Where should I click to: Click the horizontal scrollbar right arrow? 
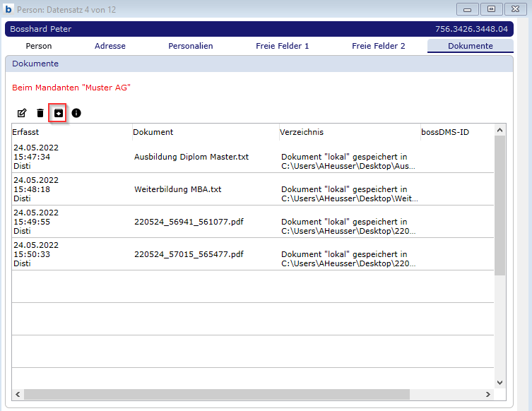click(x=487, y=395)
